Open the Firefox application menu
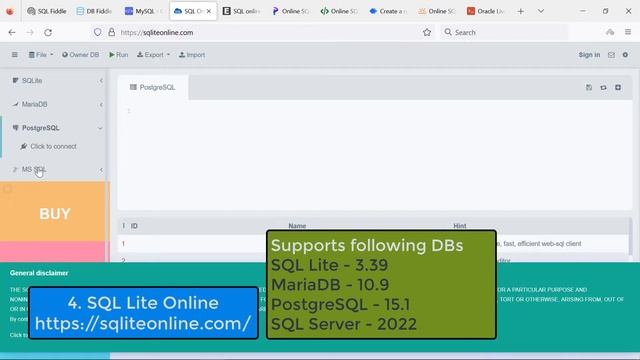 point(628,32)
